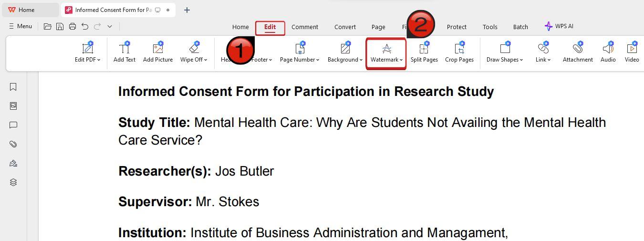644x241 pixels.
Task: Insert an Attachment from the ribbon
Action: pyautogui.click(x=578, y=52)
